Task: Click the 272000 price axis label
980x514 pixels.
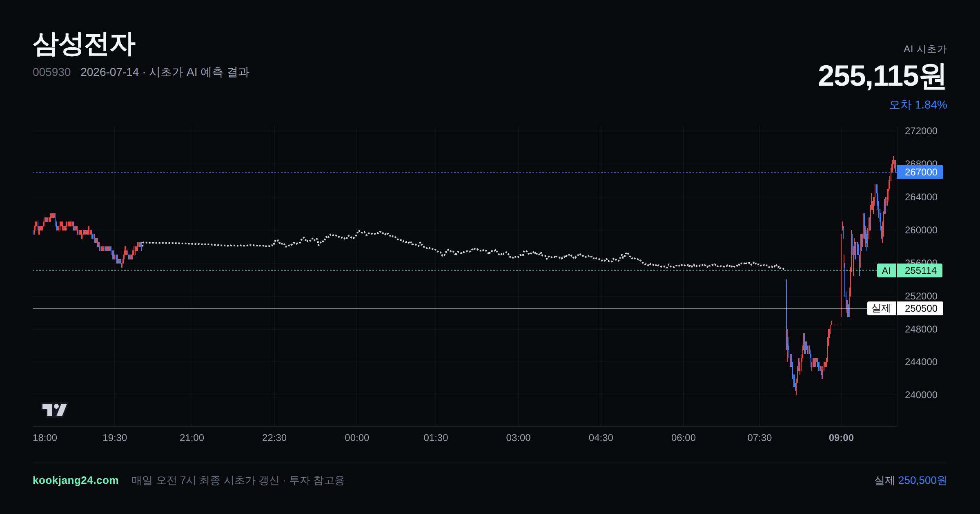Action: point(921,131)
